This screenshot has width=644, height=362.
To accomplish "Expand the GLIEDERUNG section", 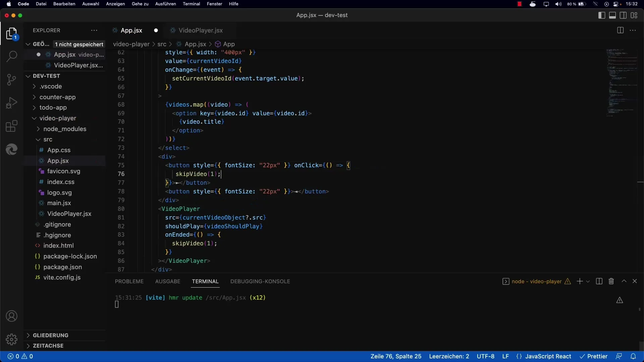I will (50, 335).
